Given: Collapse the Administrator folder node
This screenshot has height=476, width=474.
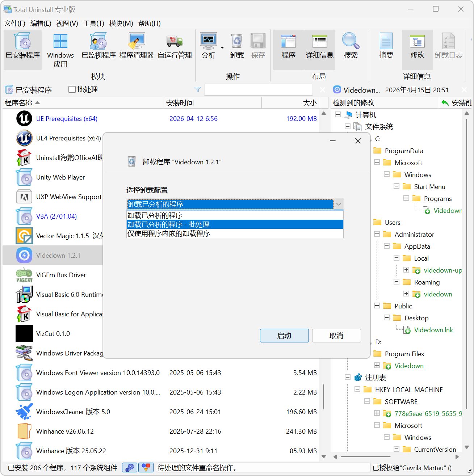Looking at the screenshot, I should [x=377, y=234].
